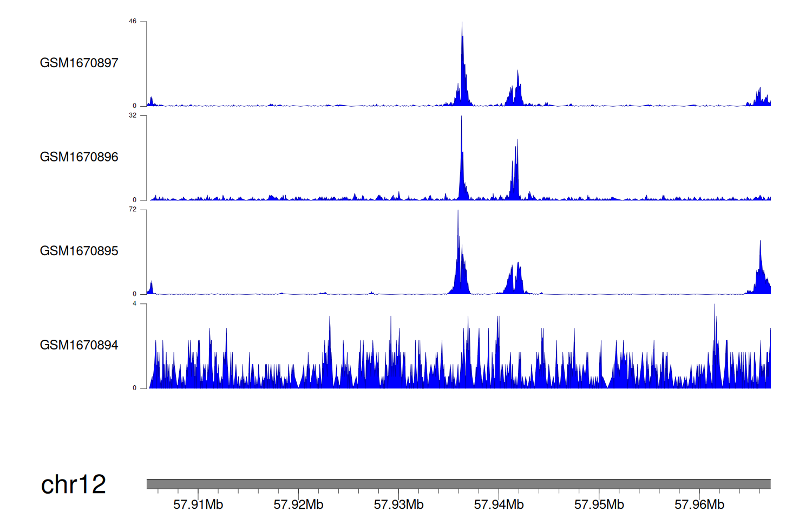This screenshot has height=531, width=812.
Task: Click the 57.95Mb position label
Action: pos(599,505)
